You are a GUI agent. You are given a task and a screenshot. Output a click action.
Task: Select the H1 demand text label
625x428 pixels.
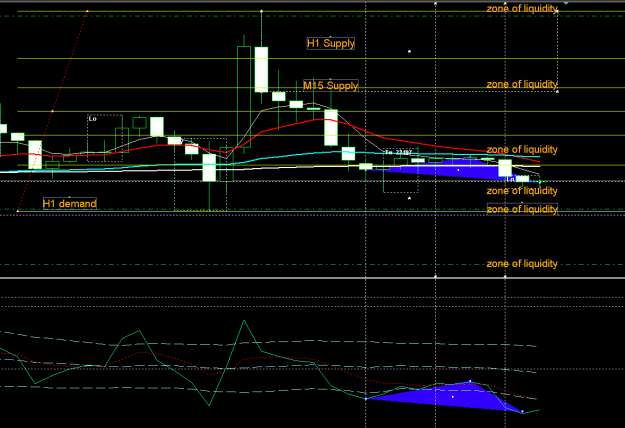(69, 204)
